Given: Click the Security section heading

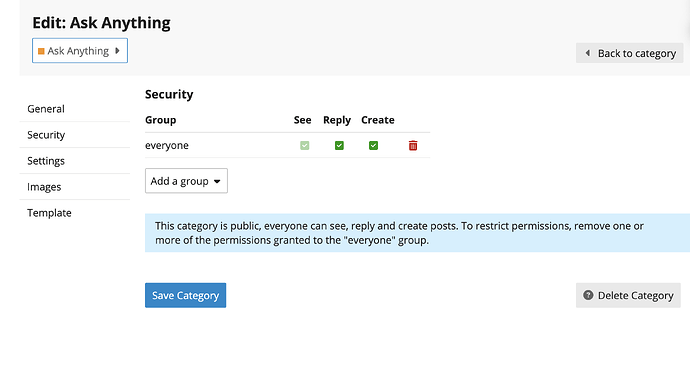Looking at the screenshot, I should 169,94.
